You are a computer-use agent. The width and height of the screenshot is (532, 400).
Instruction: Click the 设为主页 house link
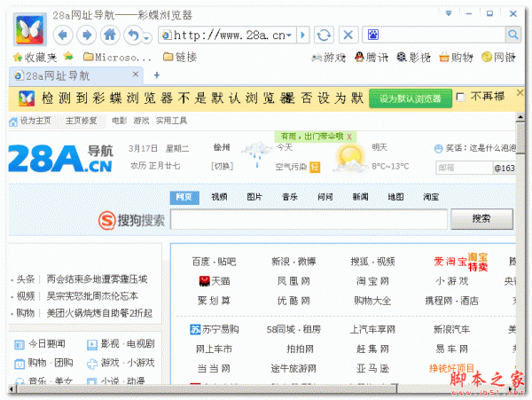(x=30, y=121)
